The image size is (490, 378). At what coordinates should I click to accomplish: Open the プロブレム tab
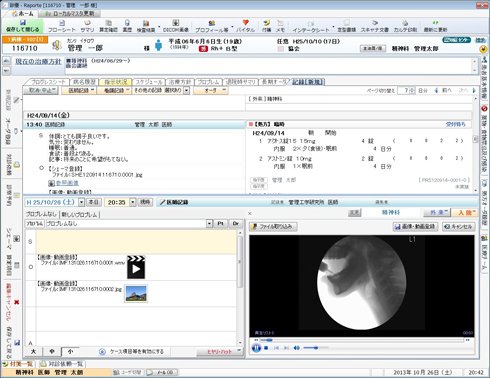pyautogui.click(x=208, y=82)
